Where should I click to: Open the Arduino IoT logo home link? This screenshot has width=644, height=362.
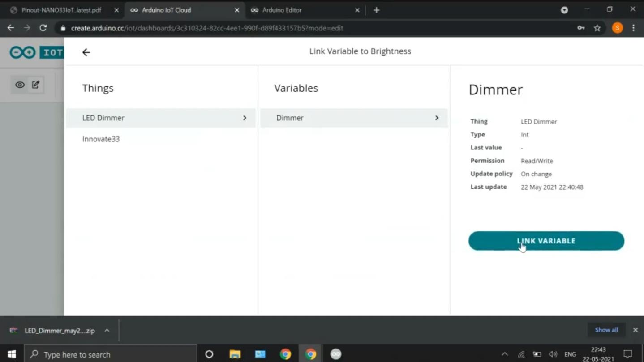click(36, 52)
